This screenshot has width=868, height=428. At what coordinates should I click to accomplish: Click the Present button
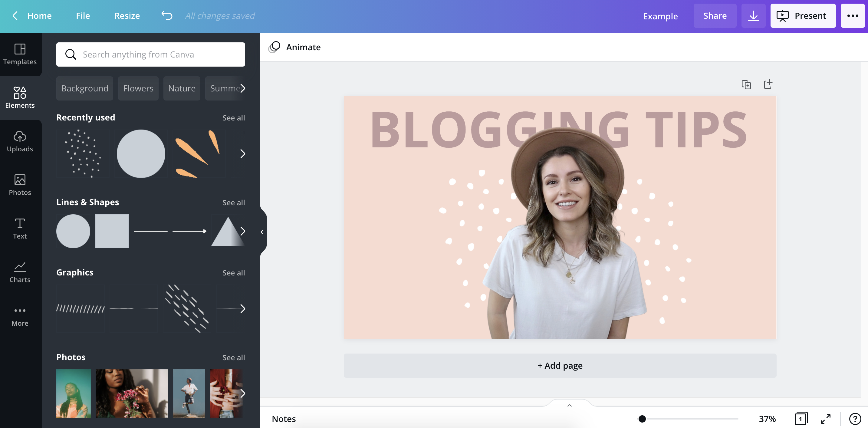(x=803, y=16)
